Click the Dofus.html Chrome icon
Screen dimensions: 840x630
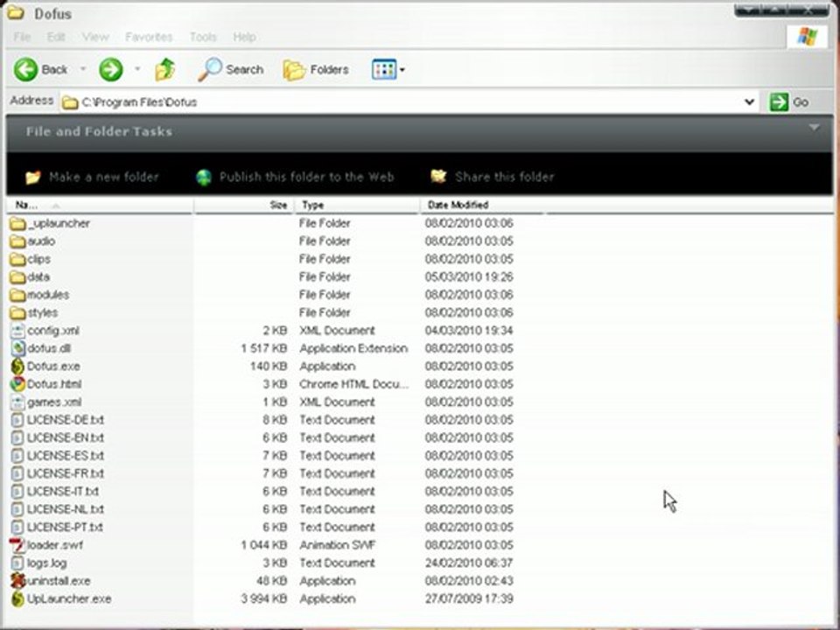coord(17,384)
